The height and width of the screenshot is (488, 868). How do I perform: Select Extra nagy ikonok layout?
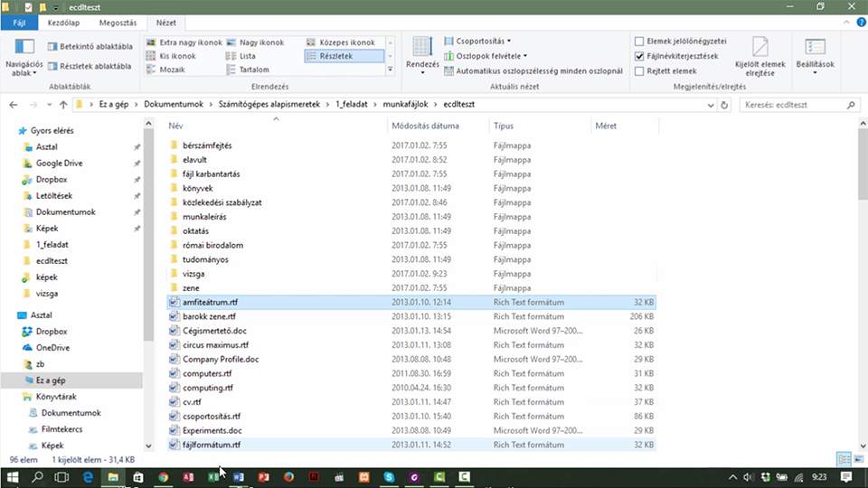[x=184, y=42]
